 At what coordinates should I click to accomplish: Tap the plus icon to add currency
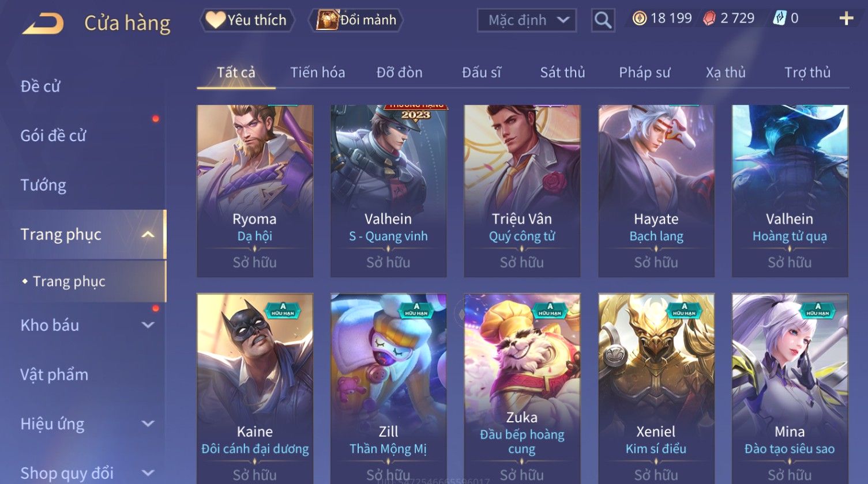pyautogui.click(x=846, y=19)
